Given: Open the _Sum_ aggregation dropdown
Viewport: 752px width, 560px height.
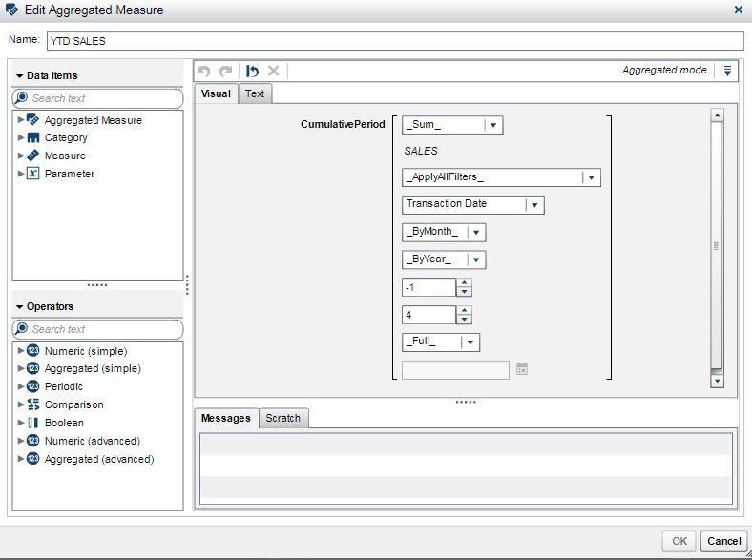Looking at the screenshot, I should pos(493,125).
